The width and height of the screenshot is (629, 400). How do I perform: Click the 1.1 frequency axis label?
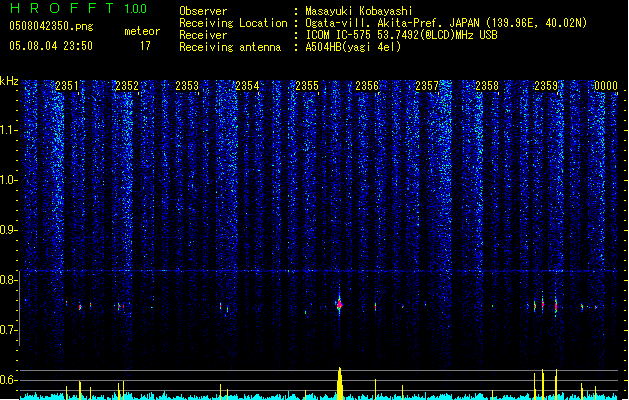click(x=8, y=130)
